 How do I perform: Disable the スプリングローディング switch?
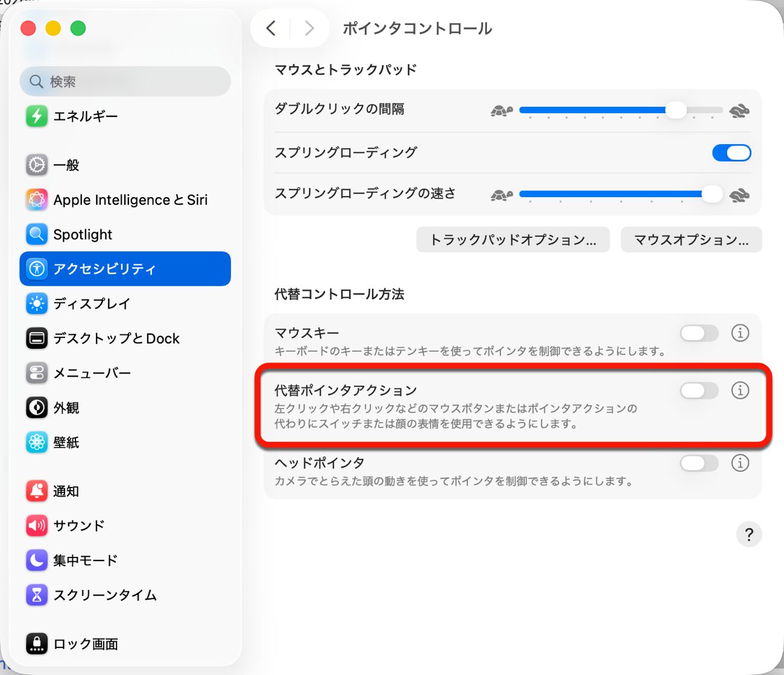click(x=732, y=152)
